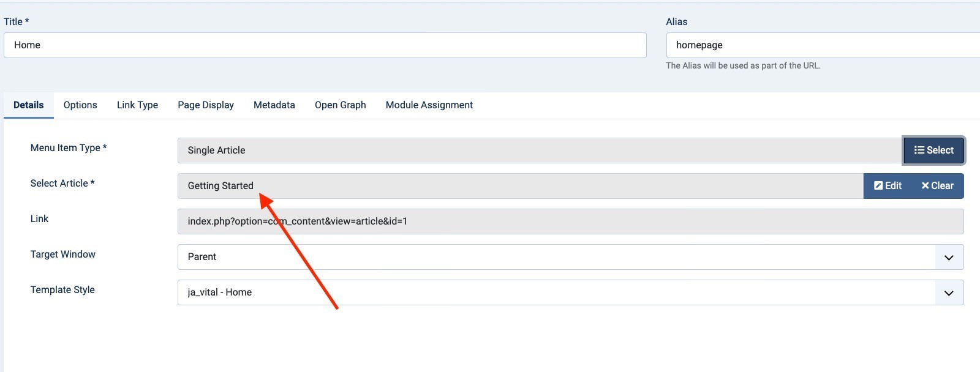Switch to the Options tab
The width and height of the screenshot is (980, 372).
tap(80, 105)
